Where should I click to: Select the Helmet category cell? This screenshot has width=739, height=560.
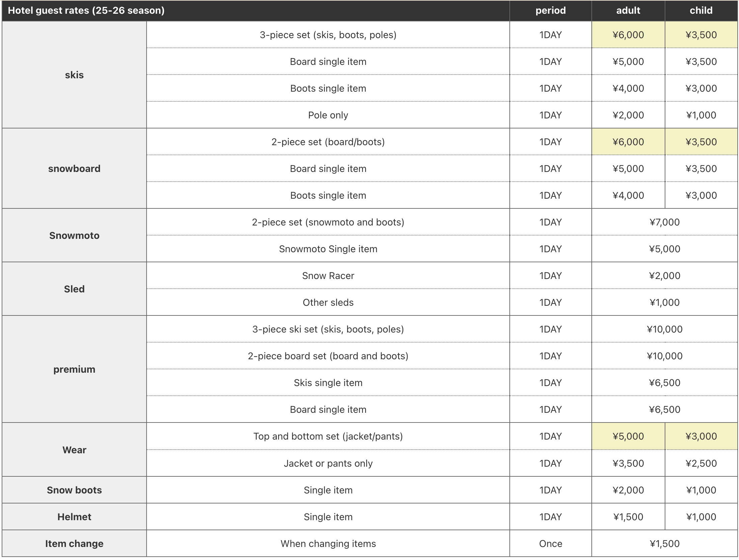pos(74,517)
